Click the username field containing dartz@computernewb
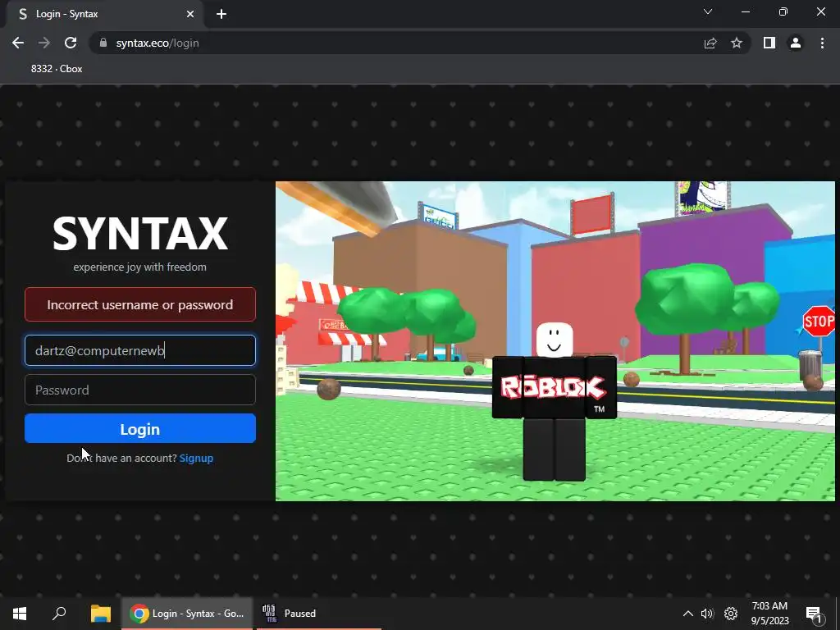Image resolution: width=840 pixels, height=630 pixels. [x=139, y=350]
